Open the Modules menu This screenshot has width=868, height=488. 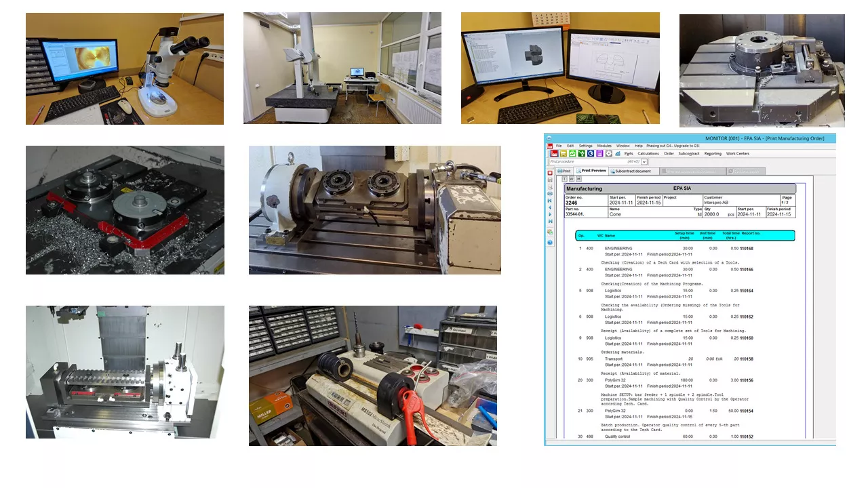(604, 146)
